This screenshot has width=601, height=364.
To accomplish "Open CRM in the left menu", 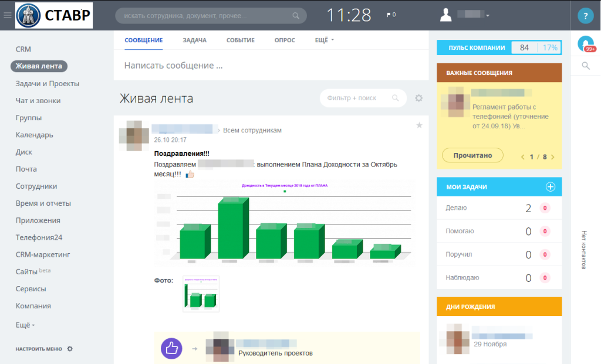I will pos(23,49).
